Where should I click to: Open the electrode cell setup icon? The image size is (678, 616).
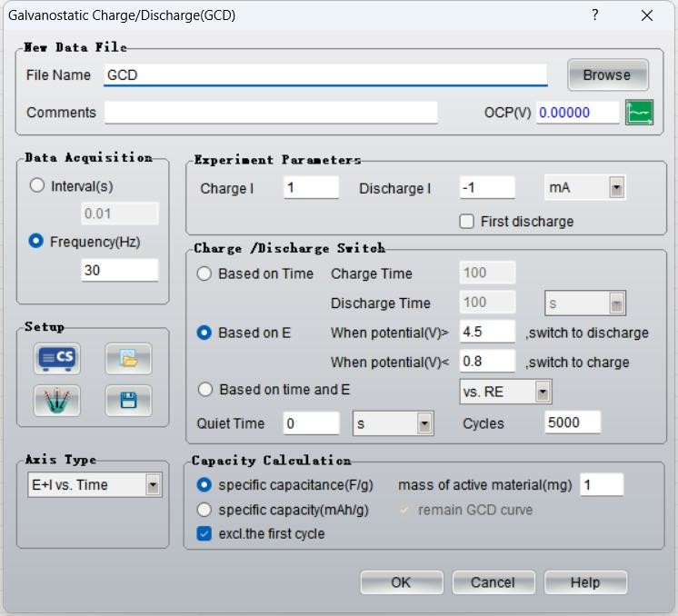(56, 400)
